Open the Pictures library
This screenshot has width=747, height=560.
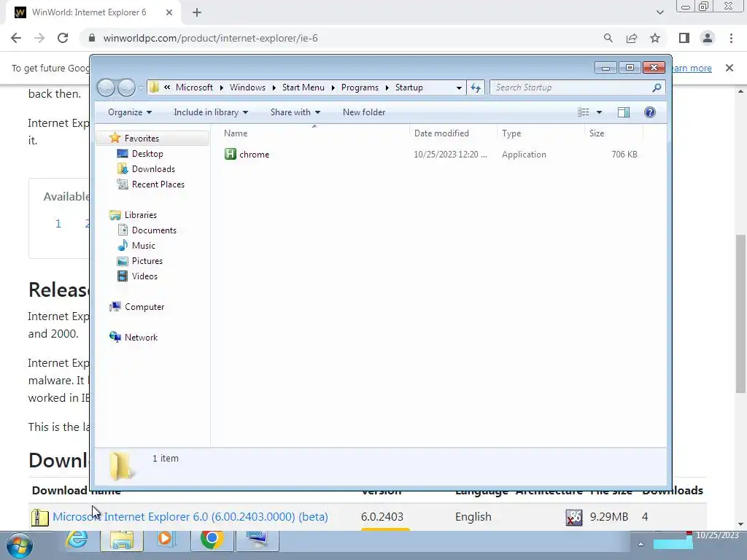tap(147, 261)
